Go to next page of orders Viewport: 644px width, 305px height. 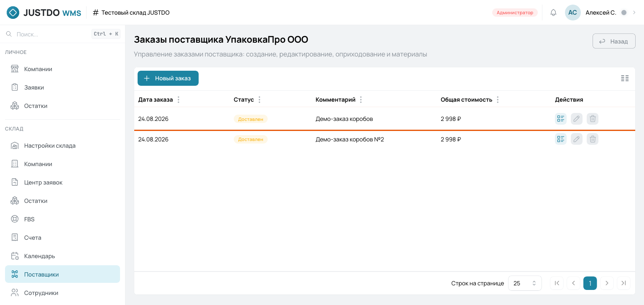pos(607,283)
